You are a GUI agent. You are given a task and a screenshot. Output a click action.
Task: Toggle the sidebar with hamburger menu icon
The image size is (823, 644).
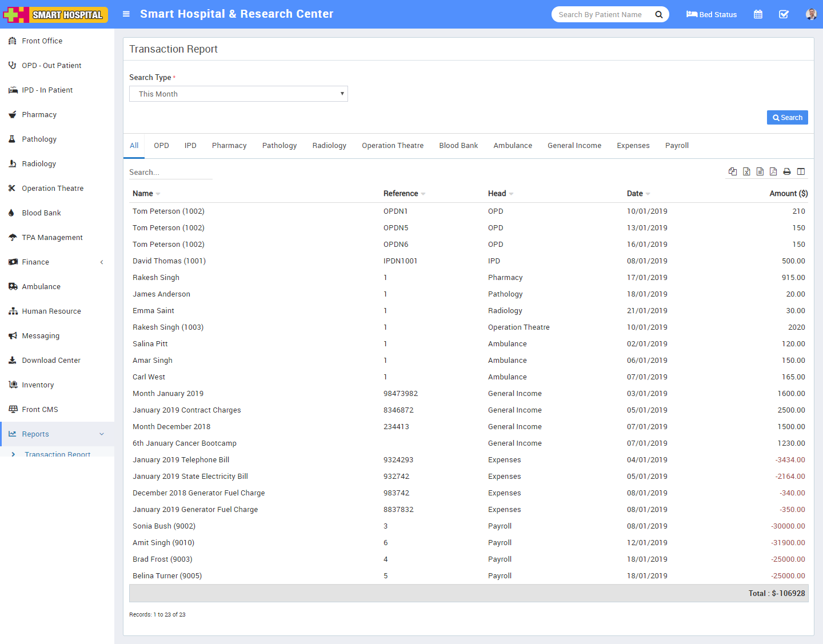[126, 14]
